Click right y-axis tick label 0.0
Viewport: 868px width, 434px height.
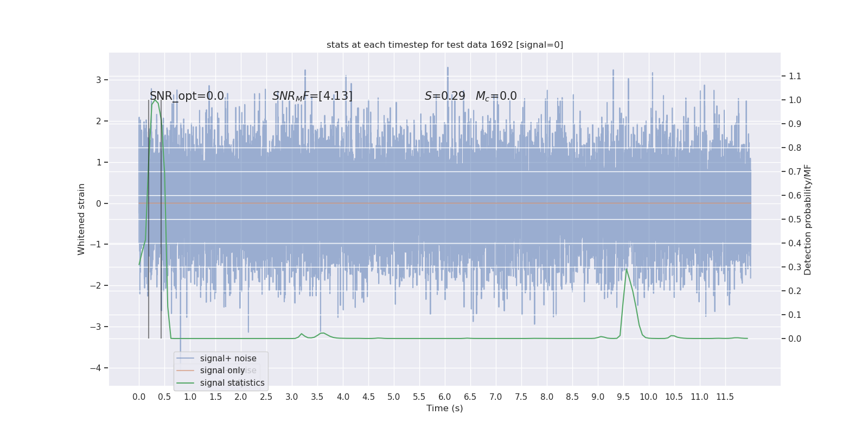point(795,339)
